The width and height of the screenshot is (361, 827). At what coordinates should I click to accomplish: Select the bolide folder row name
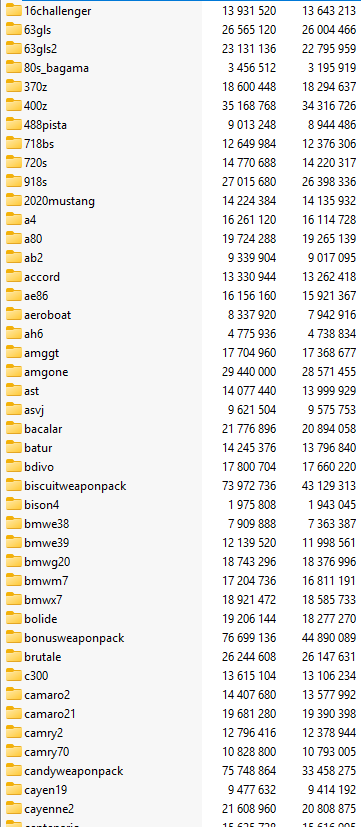pyautogui.click(x=41, y=619)
